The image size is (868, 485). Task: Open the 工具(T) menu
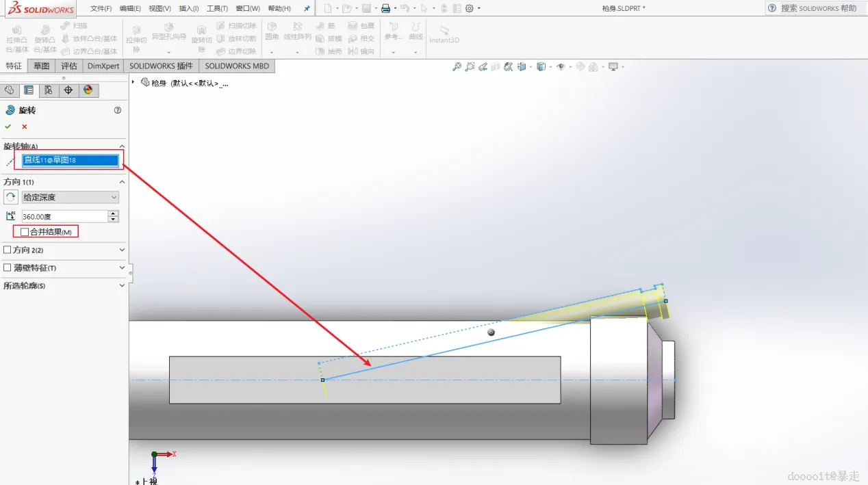(217, 8)
